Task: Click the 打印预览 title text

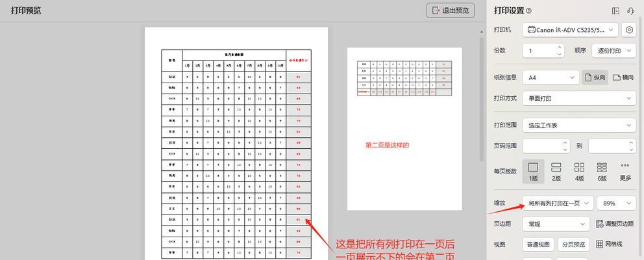Action: click(x=26, y=10)
